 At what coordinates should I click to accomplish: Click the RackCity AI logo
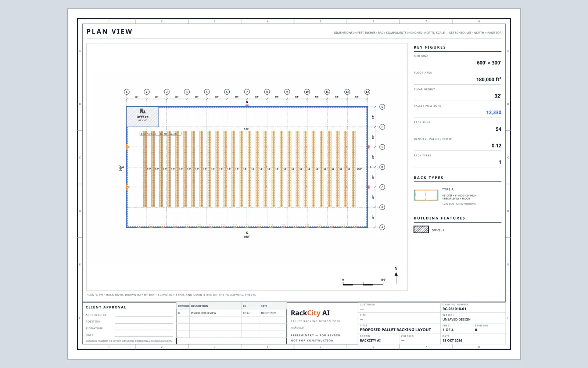coord(310,313)
